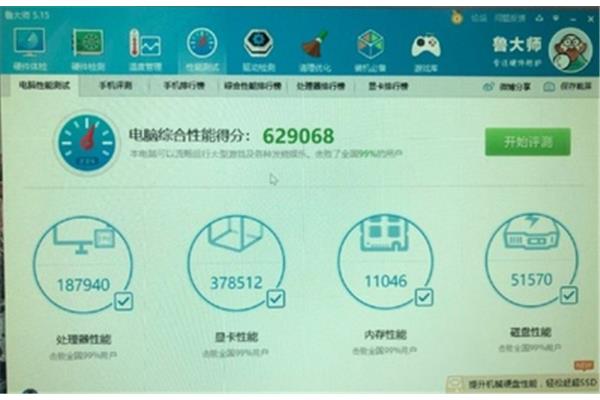Viewport: 600px width, 400px height.
Task: Click the memory score 11046
Action: tap(386, 281)
